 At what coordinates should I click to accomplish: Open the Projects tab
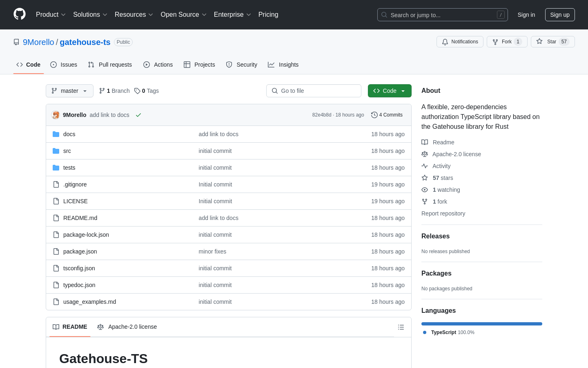coord(199,65)
